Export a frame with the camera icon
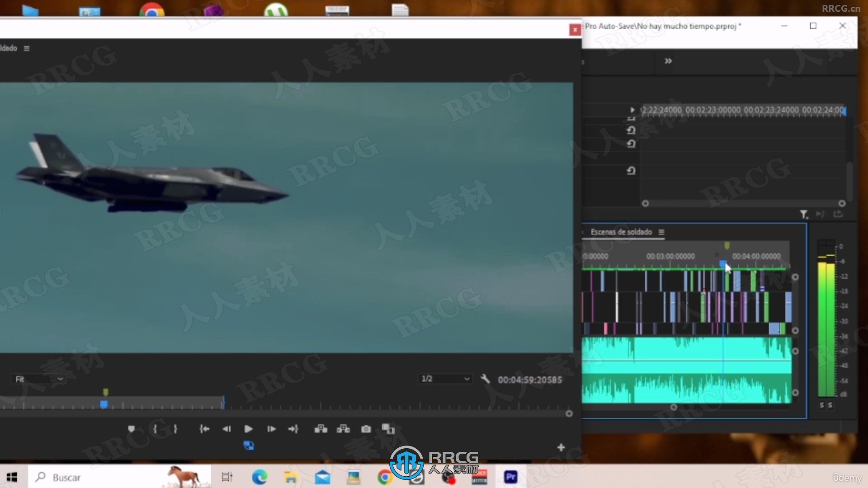This screenshot has width=868, height=488. (366, 429)
